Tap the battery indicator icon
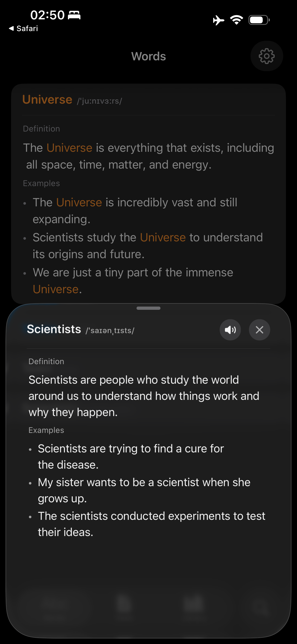This screenshot has width=297, height=644. 259,20
